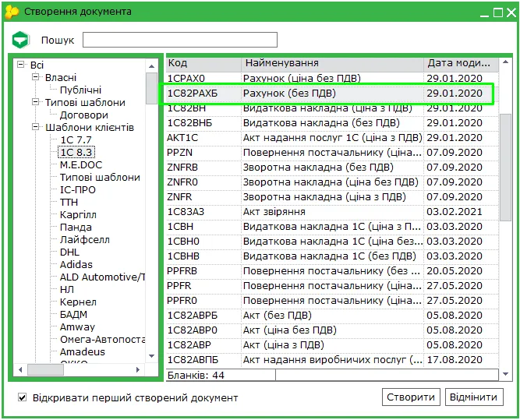Select row '1С83АЗ' Акт звіряння

pyautogui.click(x=332, y=212)
